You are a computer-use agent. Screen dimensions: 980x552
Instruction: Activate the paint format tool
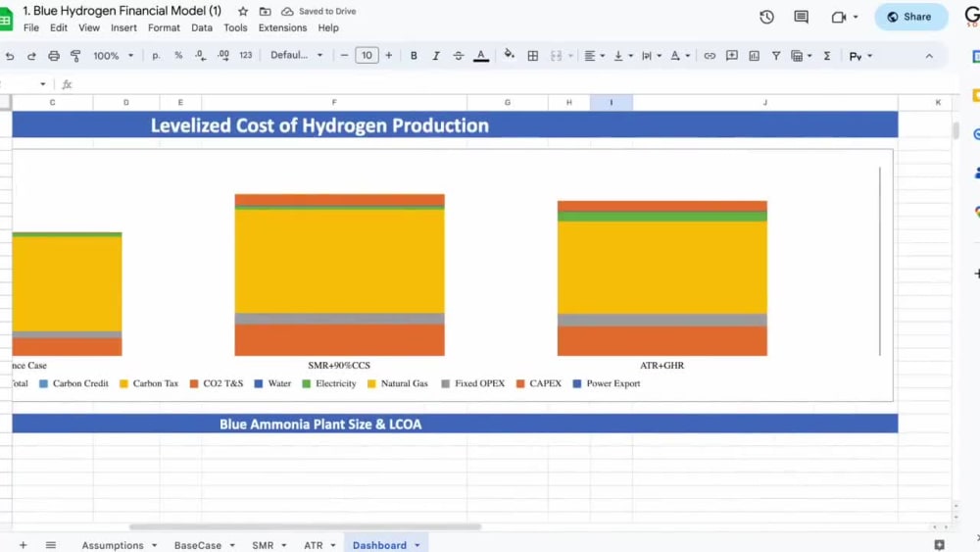(75, 56)
